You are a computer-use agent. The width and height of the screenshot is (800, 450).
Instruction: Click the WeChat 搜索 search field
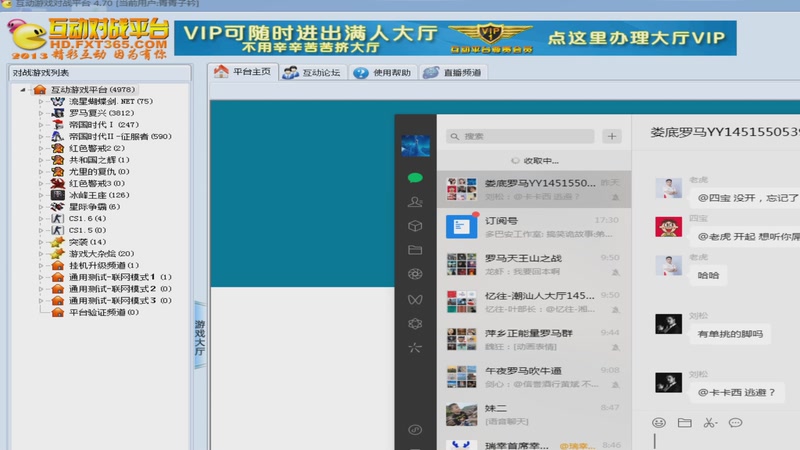pos(520,136)
